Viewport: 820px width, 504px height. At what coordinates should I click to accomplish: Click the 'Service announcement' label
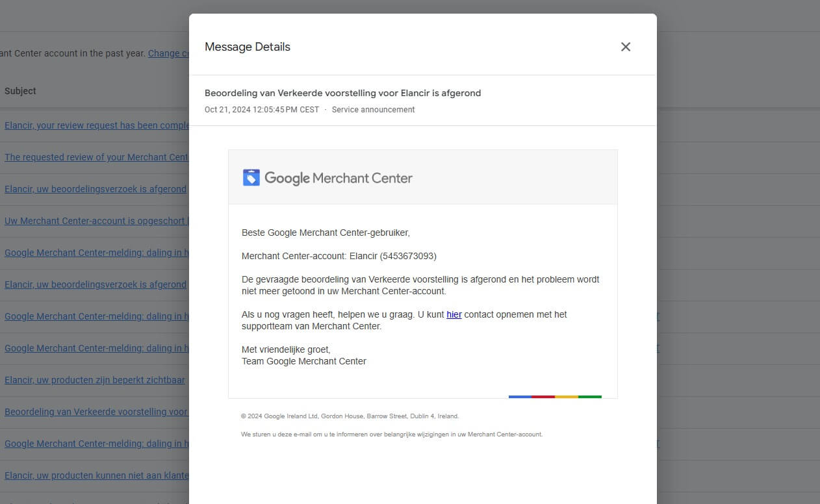373,110
